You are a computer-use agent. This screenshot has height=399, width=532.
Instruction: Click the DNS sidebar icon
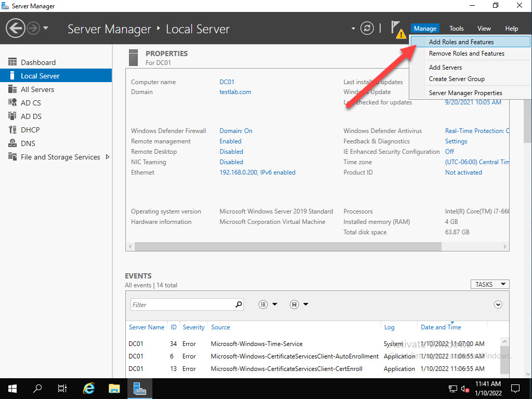click(x=12, y=143)
